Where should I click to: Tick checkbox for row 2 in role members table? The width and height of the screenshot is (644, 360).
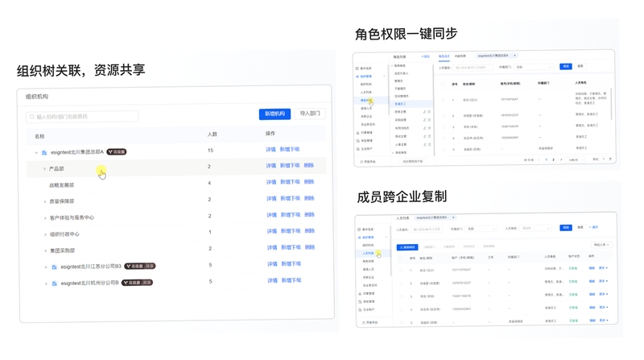(x=444, y=116)
